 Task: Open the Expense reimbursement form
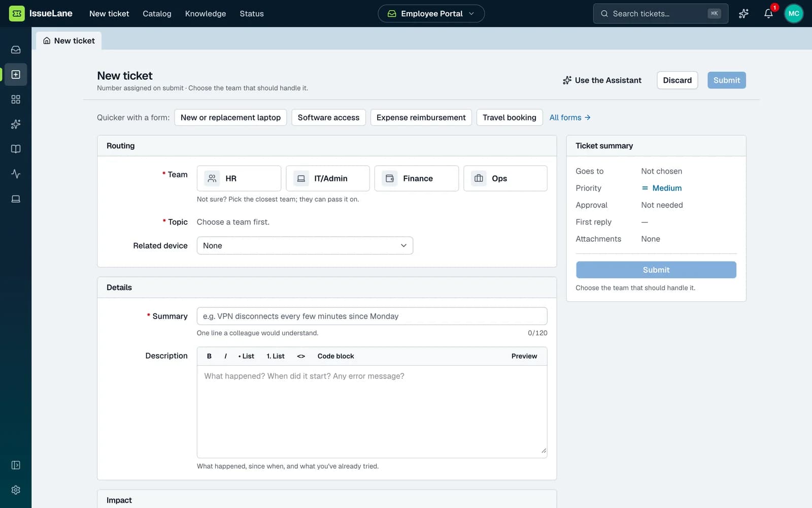point(421,117)
